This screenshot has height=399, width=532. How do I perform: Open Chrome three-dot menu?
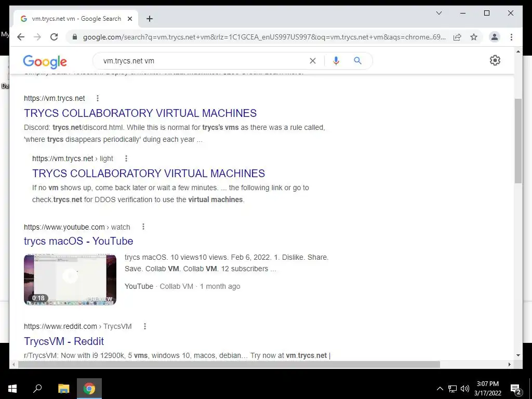point(511,37)
